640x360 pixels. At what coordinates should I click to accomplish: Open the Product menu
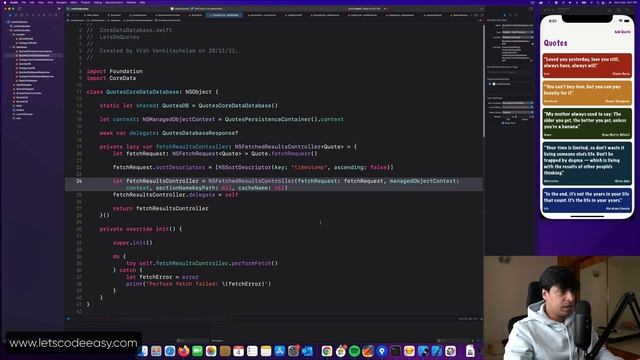85,2
